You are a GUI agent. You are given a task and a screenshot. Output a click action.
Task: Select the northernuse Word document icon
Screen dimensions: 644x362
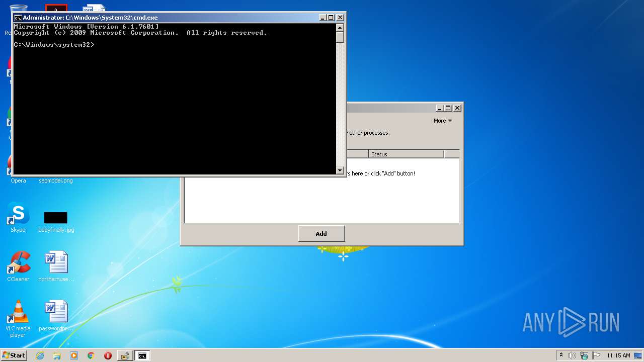click(56, 267)
